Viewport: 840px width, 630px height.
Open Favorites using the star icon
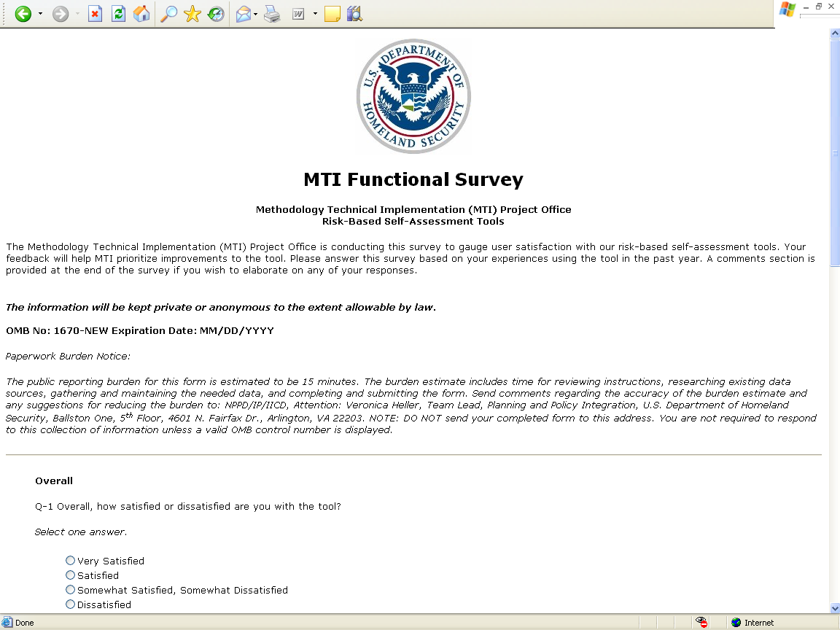(x=192, y=14)
